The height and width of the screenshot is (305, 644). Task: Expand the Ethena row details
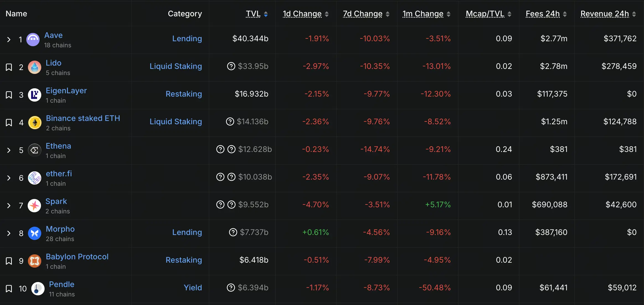point(9,150)
